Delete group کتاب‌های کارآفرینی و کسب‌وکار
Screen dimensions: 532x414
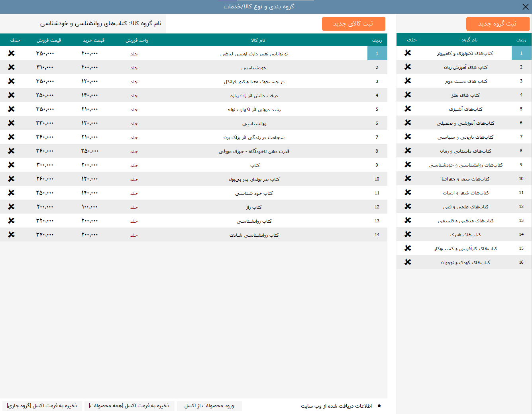(x=408, y=248)
